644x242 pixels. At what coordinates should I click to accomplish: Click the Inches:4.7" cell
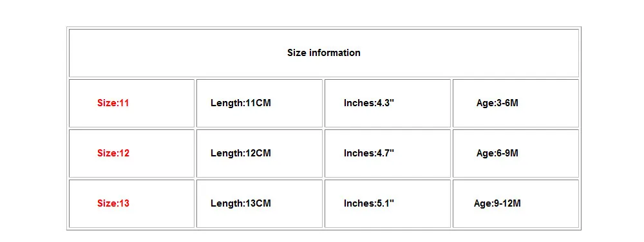(x=387, y=153)
